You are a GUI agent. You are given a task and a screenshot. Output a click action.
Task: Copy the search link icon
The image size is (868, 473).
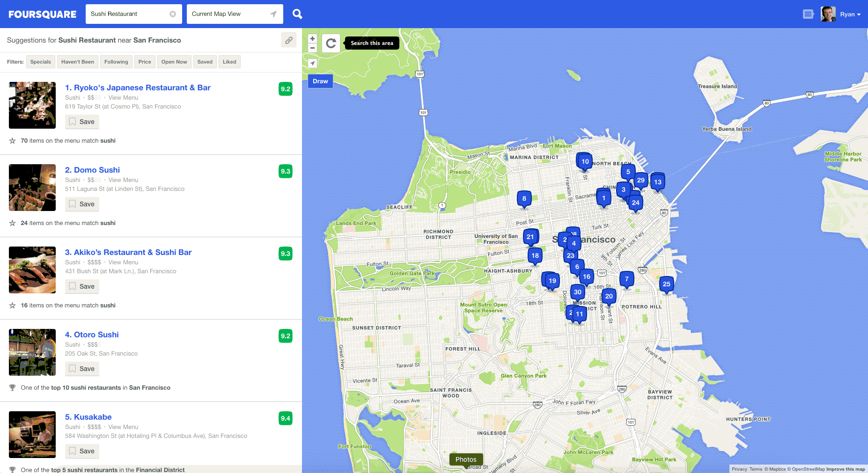[289, 40]
